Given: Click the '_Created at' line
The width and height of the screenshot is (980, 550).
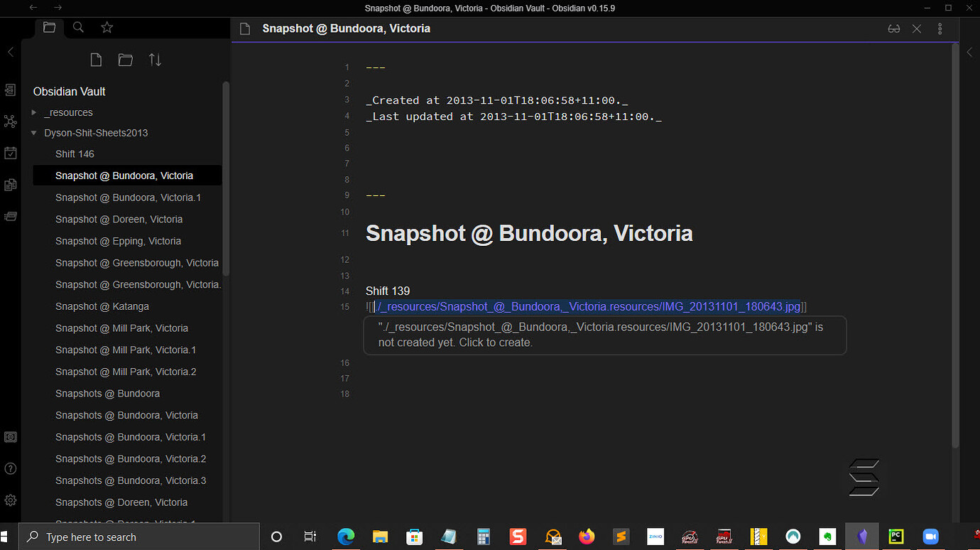Looking at the screenshot, I should tap(496, 100).
